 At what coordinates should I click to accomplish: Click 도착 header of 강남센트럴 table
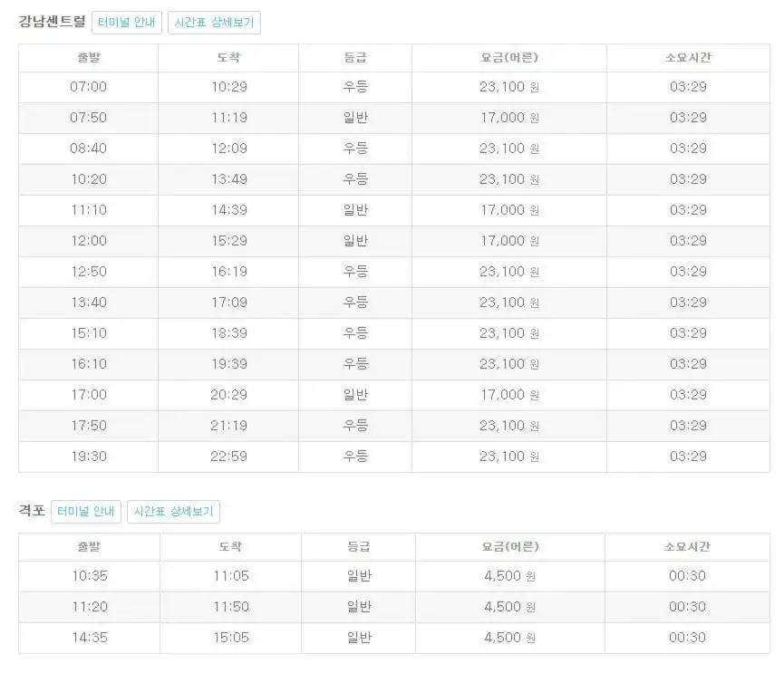(x=228, y=58)
